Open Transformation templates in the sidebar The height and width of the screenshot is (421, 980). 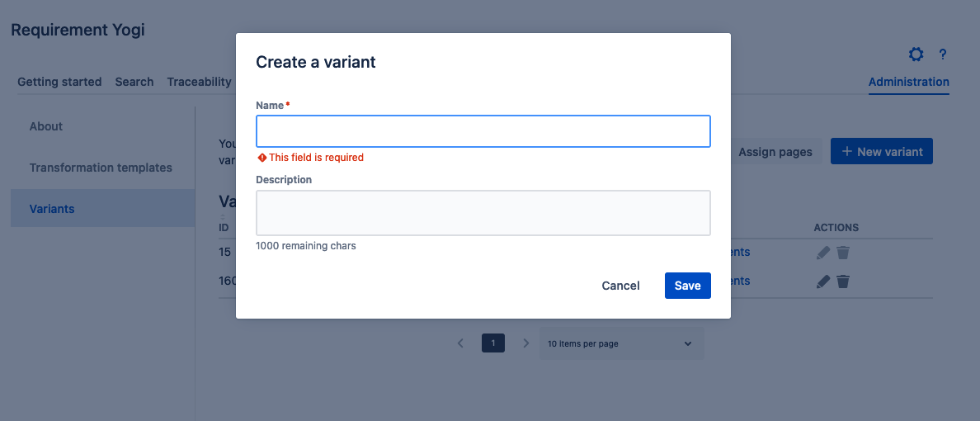click(x=101, y=168)
